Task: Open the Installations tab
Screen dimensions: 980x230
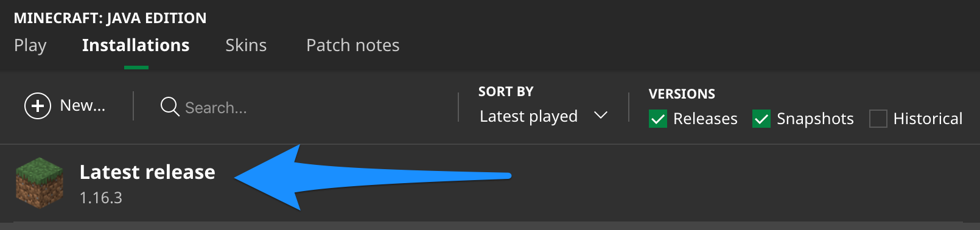Action: pyautogui.click(x=136, y=46)
